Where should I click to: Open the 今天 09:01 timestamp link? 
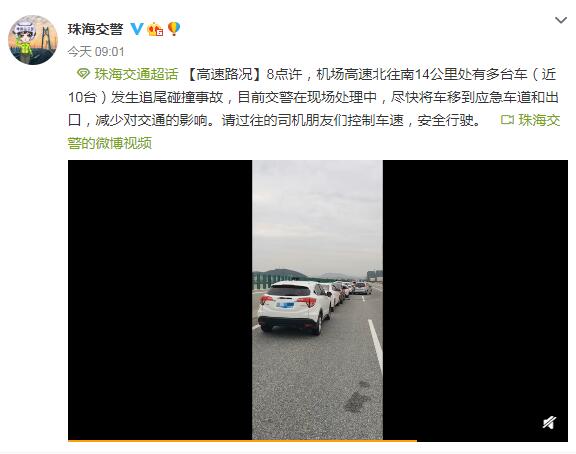(96, 52)
